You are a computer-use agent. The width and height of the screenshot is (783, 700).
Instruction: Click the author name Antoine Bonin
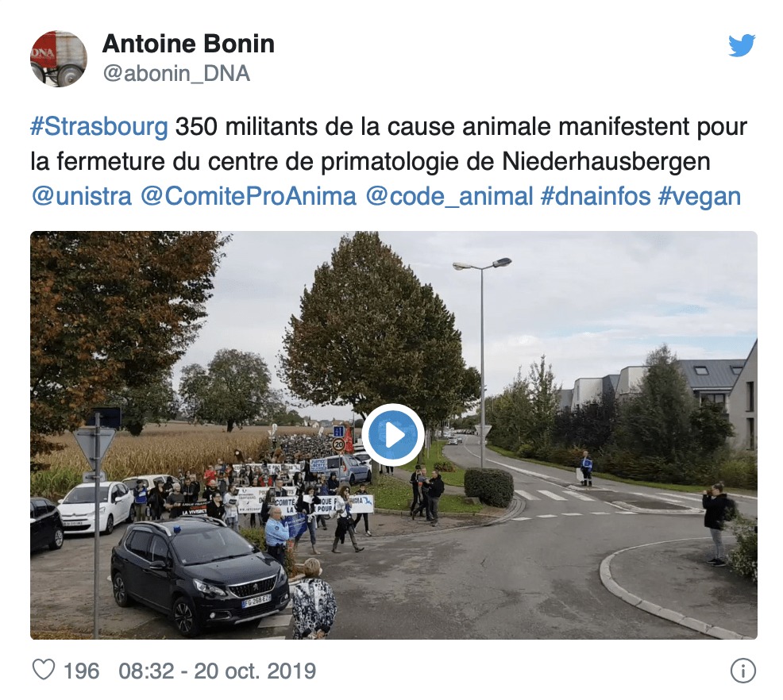188,44
